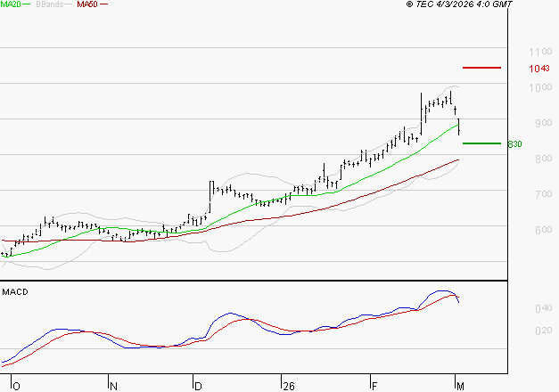The image size is (559, 392).
Task: Click the F month label on time axis
Action: [374, 387]
